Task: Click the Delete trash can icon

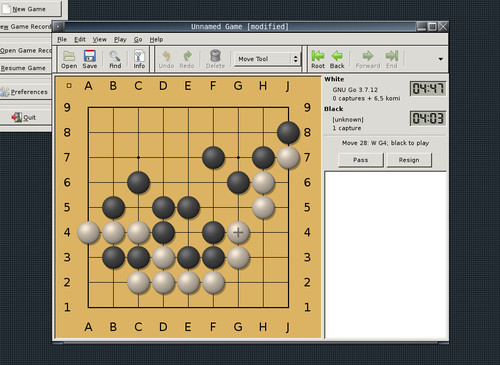Action: [x=215, y=59]
